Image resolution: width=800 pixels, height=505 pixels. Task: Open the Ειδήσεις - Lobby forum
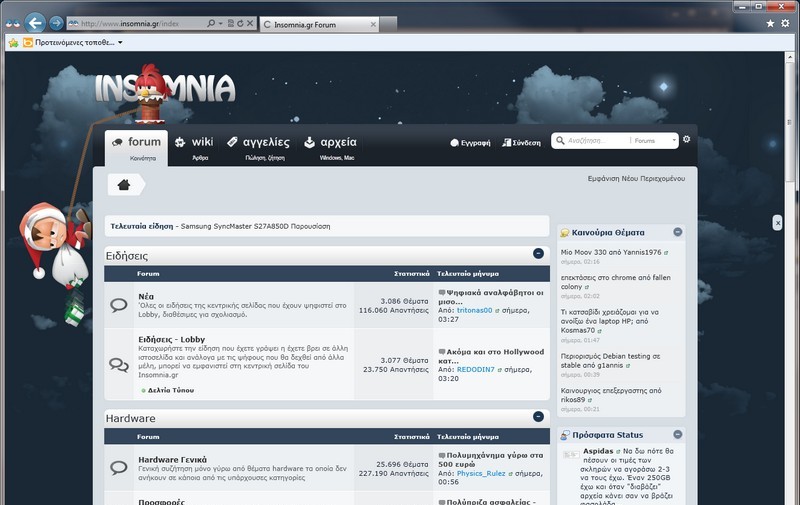pos(171,339)
